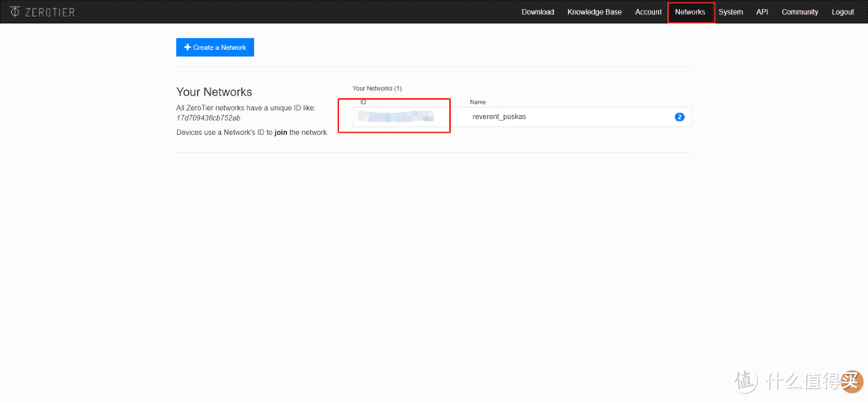Click Logout in the top bar
The height and width of the screenshot is (402, 868).
tap(842, 12)
